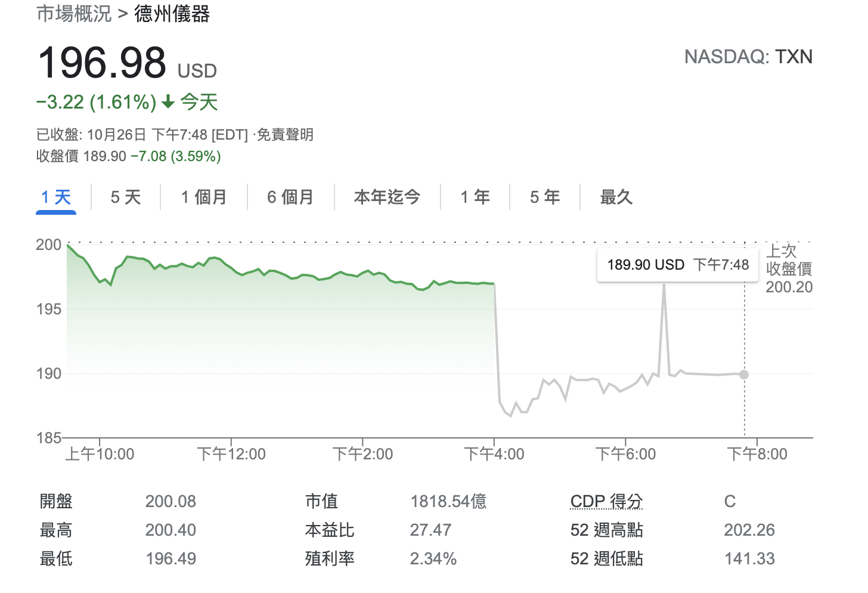Switch to the 5 天 range tab
Screen dimensions: 868x593
(126, 197)
